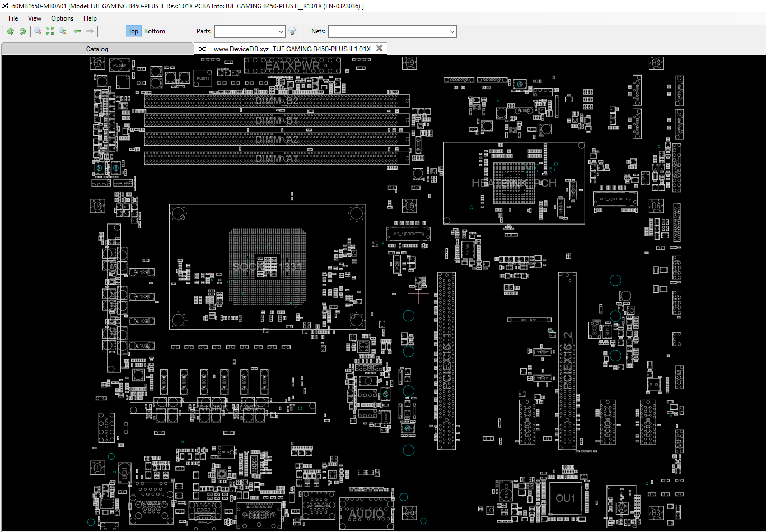
Task: Open the Help menu
Action: tap(90, 18)
